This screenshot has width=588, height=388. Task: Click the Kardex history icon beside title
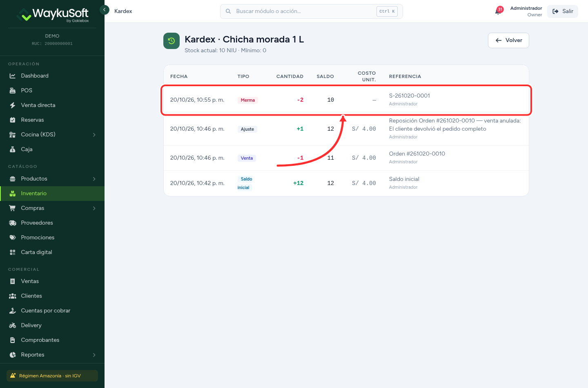coord(171,41)
